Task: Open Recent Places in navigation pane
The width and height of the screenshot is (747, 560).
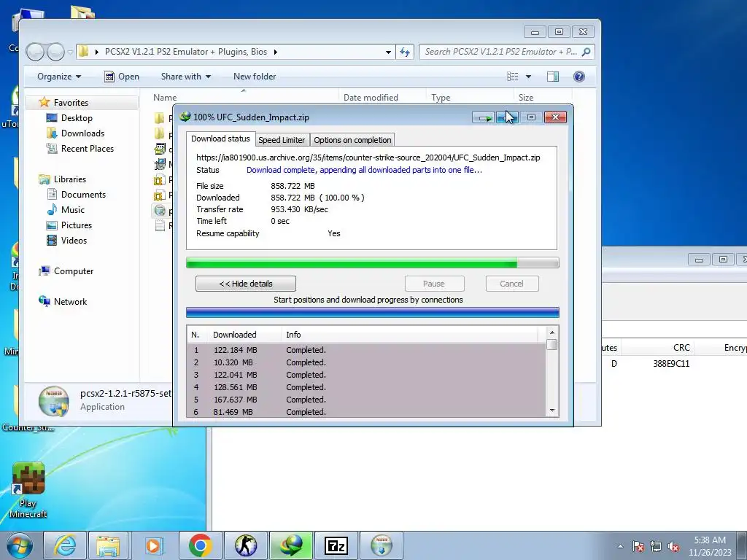Action: point(88,149)
